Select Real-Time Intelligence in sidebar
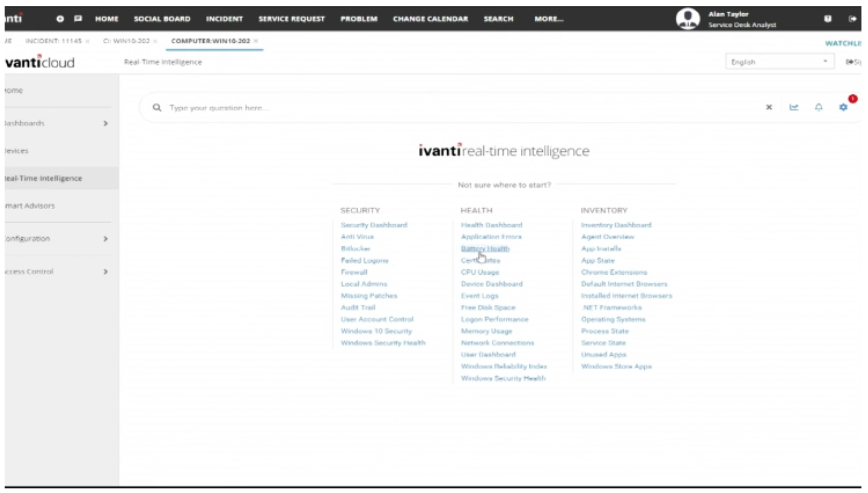This screenshot has height=493, width=868. click(43, 179)
